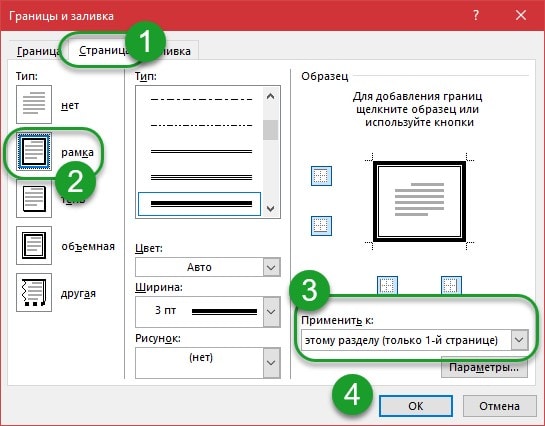Select the shadow border type icon
545x426 pixels.
tap(34, 199)
